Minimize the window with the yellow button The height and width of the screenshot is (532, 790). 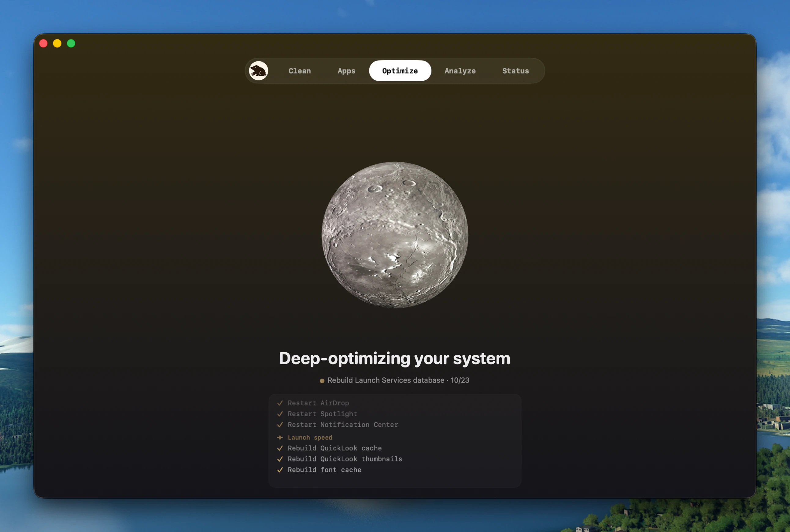point(57,43)
